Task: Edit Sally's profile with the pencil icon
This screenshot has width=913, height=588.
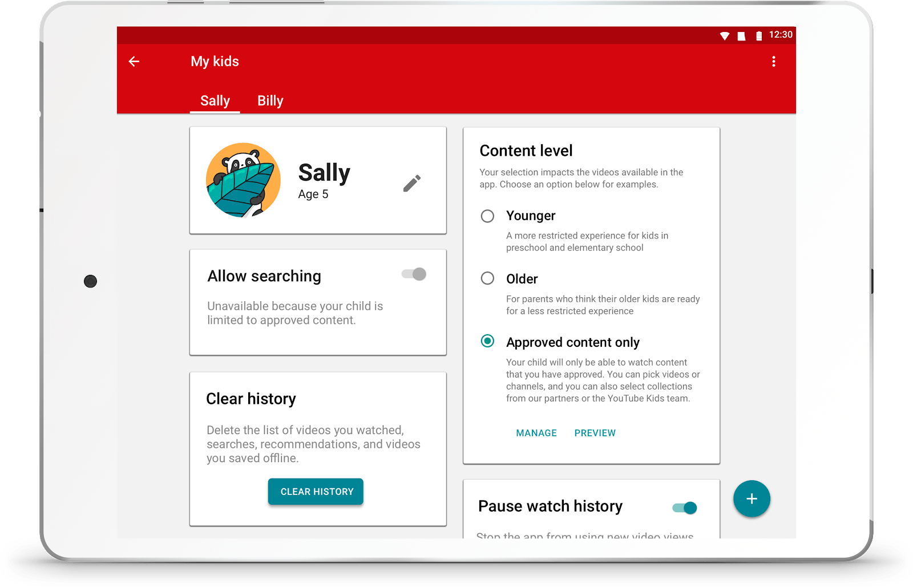Action: (412, 183)
